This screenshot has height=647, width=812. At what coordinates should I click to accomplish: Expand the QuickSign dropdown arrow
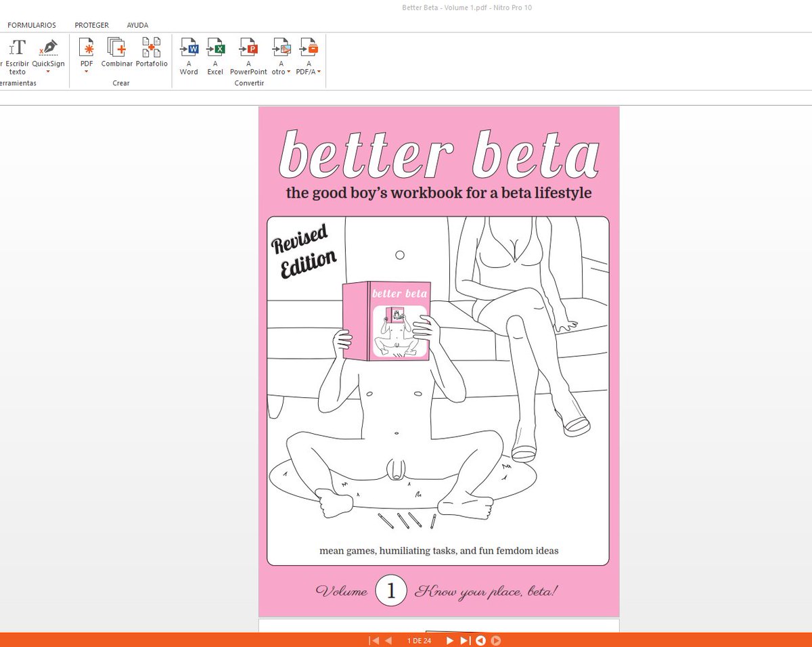pyautogui.click(x=48, y=71)
